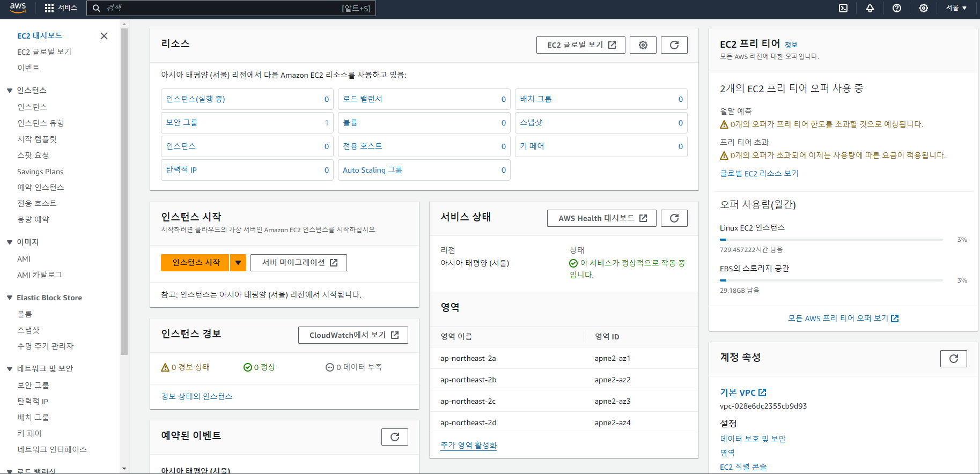Select Savings Plans in sidebar

coord(40,172)
